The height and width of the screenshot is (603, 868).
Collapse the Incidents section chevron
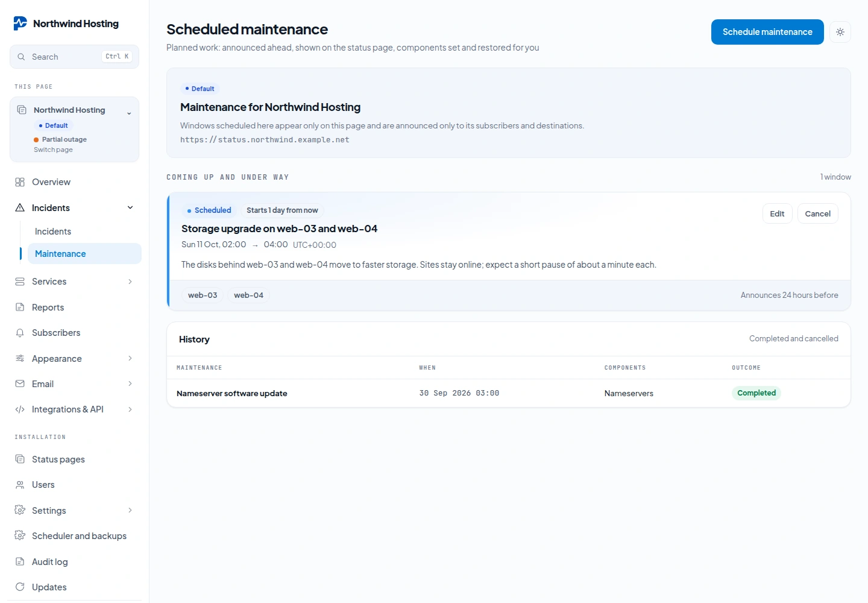(x=130, y=208)
